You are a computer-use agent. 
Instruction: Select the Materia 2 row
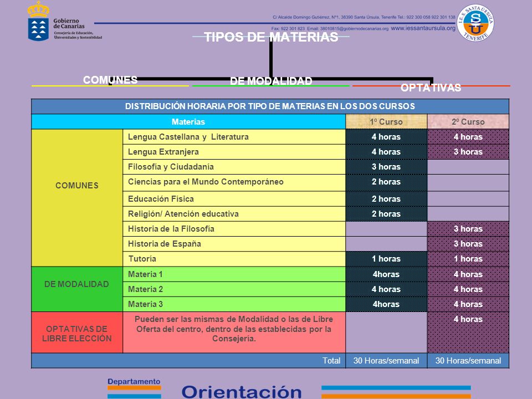(234, 289)
